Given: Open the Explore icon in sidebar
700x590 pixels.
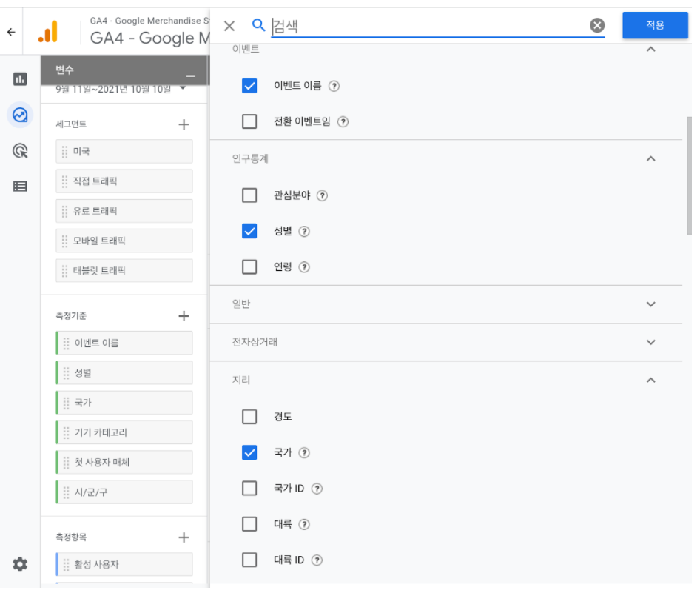Looking at the screenshot, I should [x=20, y=115].
